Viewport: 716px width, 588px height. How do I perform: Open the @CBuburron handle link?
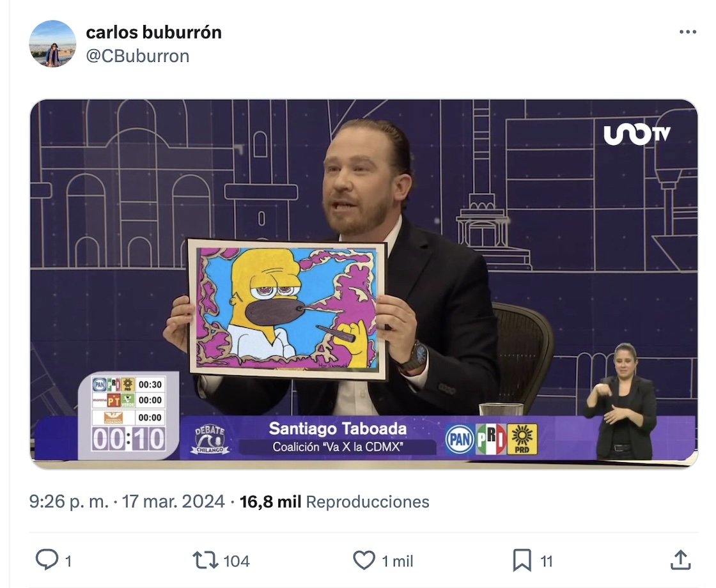click(137, 56)
